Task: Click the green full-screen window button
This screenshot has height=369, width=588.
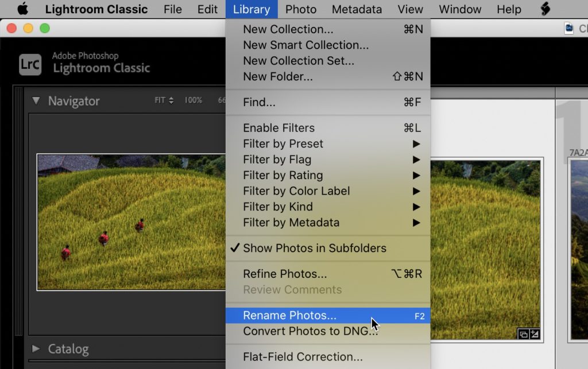Action: [45, 28]
